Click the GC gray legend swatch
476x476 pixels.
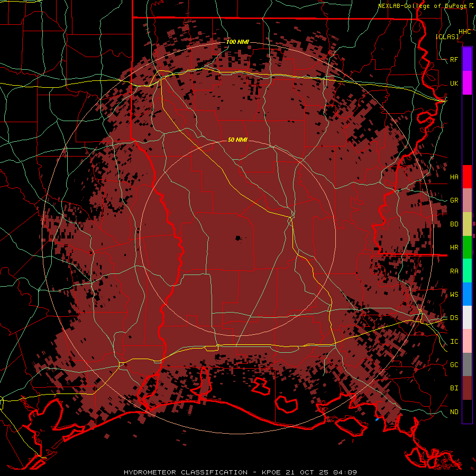click(x=467, y=364)
